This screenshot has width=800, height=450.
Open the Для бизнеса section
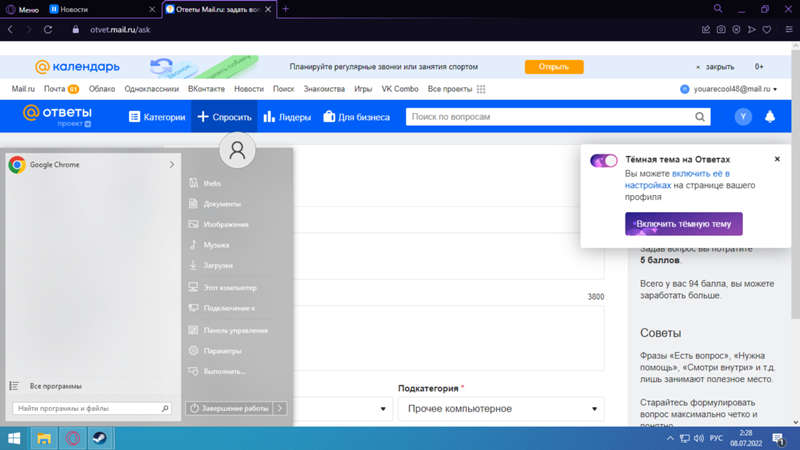pyautogui.click(x=357, y=117)
